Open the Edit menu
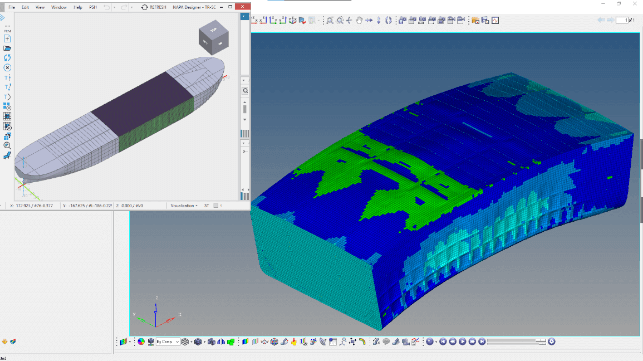Image resolution: width=643 pixels, height=361 pixels. [x=25, y=7]
